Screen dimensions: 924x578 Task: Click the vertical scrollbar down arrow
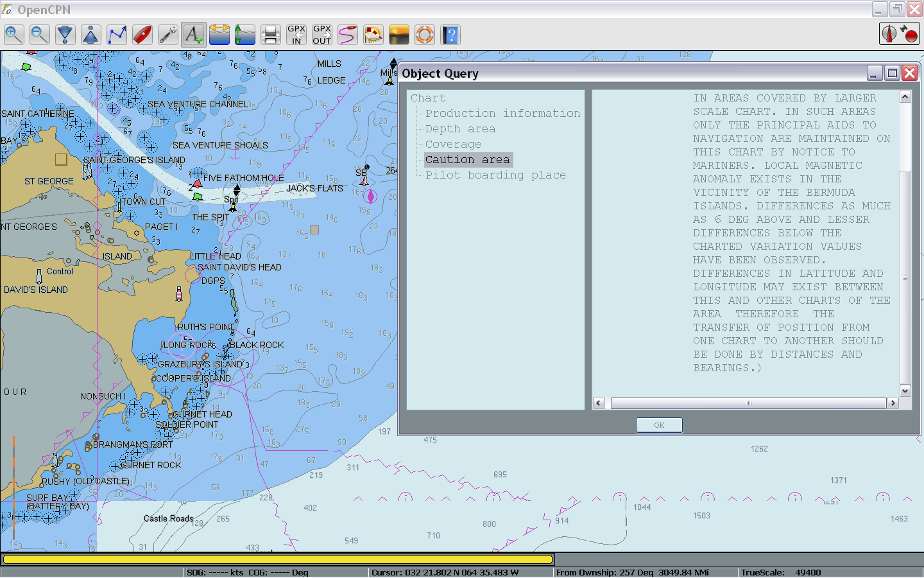pyautogui.click(x=905, y=390)
